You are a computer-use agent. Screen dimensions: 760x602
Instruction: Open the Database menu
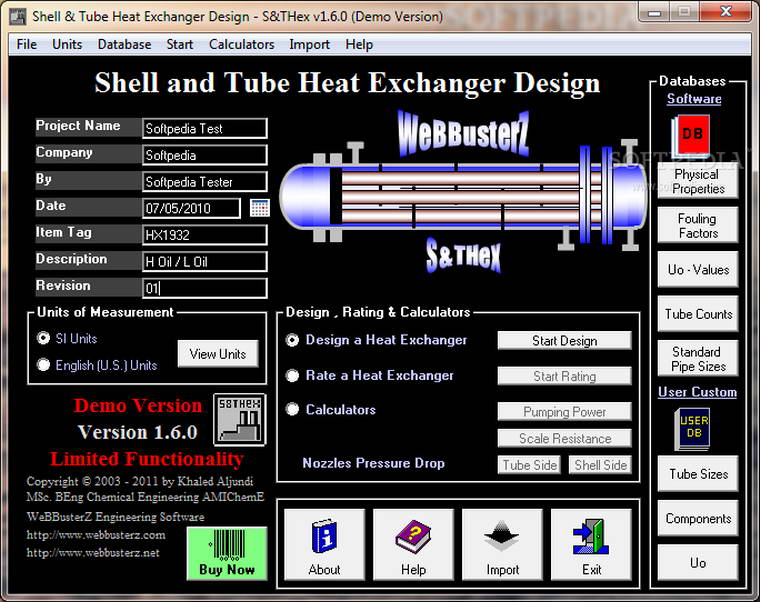[x=124, y=45]
